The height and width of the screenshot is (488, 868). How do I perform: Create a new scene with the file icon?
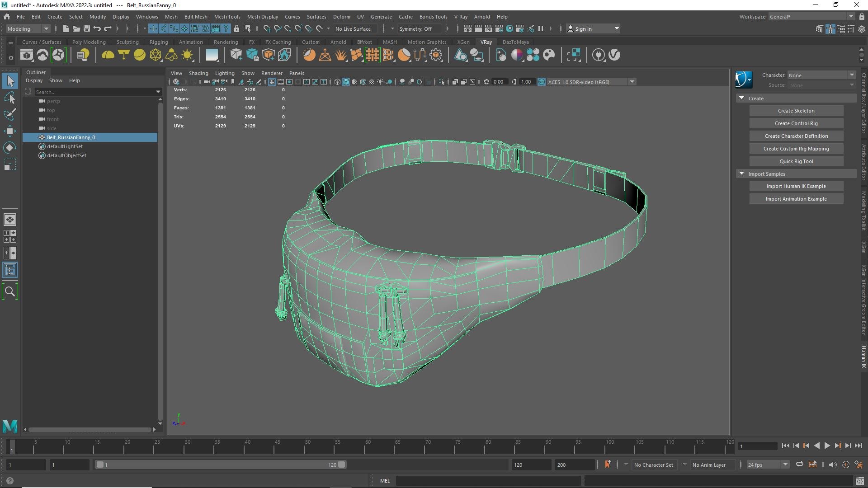coord(66,28)
